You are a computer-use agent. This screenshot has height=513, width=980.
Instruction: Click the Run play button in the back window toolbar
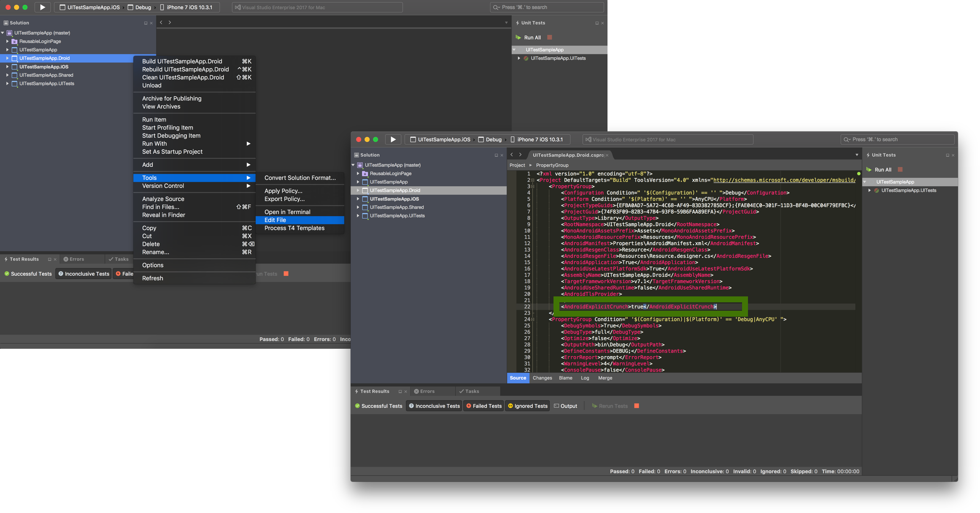[42, 7]
